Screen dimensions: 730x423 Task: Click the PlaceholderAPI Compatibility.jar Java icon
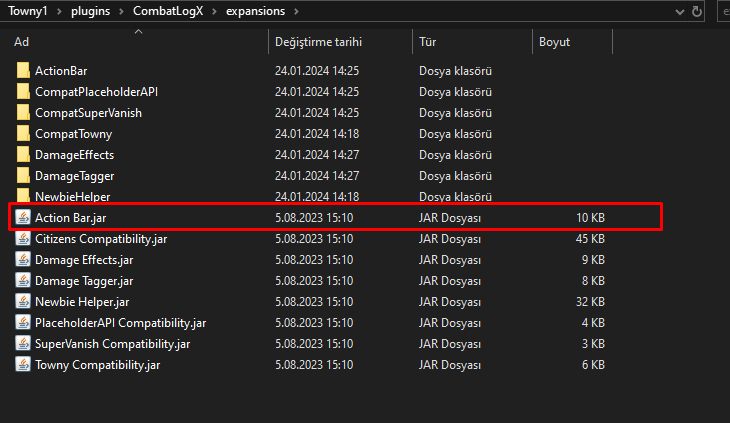tap(23, 322)
